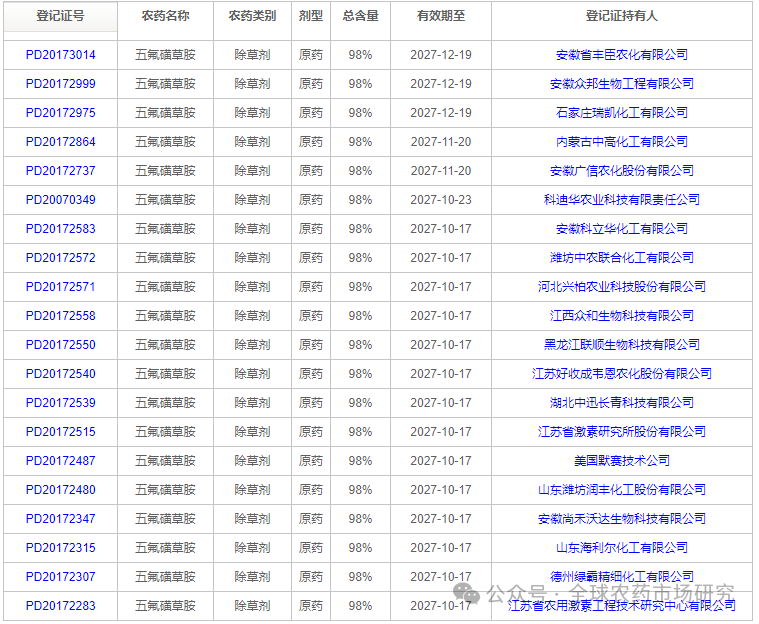
Task: Select 五氟磺草胺 in PD20172283 row
Action: tap(166, 606)
